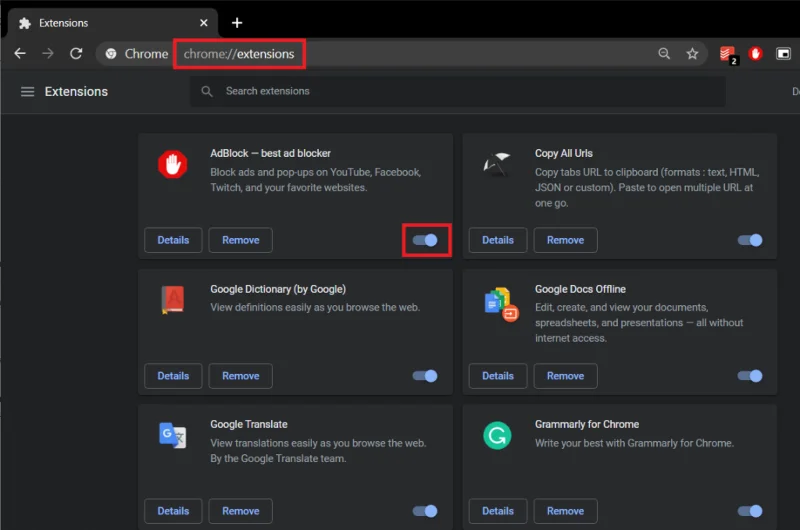
Task: Click the Google Dictionary book icon
Action: (x=172, y=300)
